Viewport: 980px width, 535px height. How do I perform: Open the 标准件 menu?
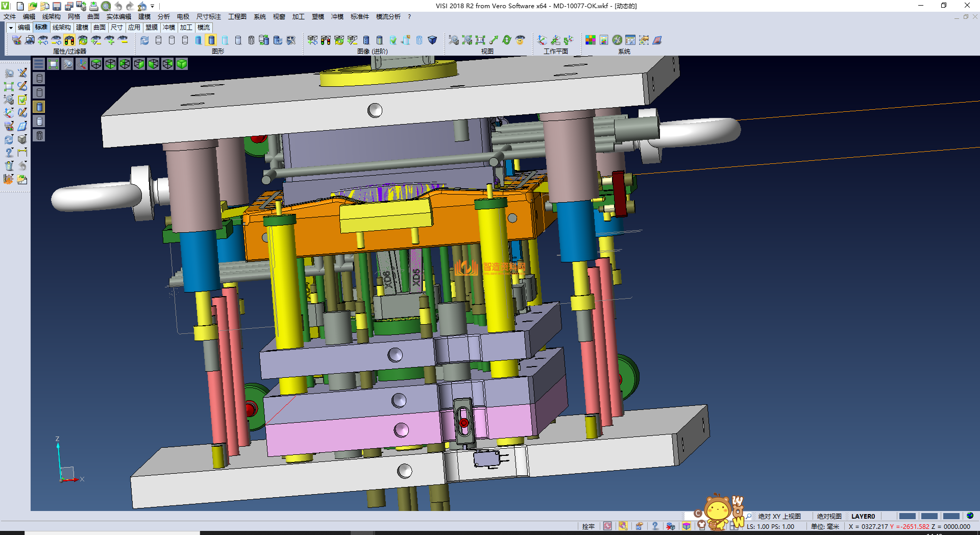[359, 17]
